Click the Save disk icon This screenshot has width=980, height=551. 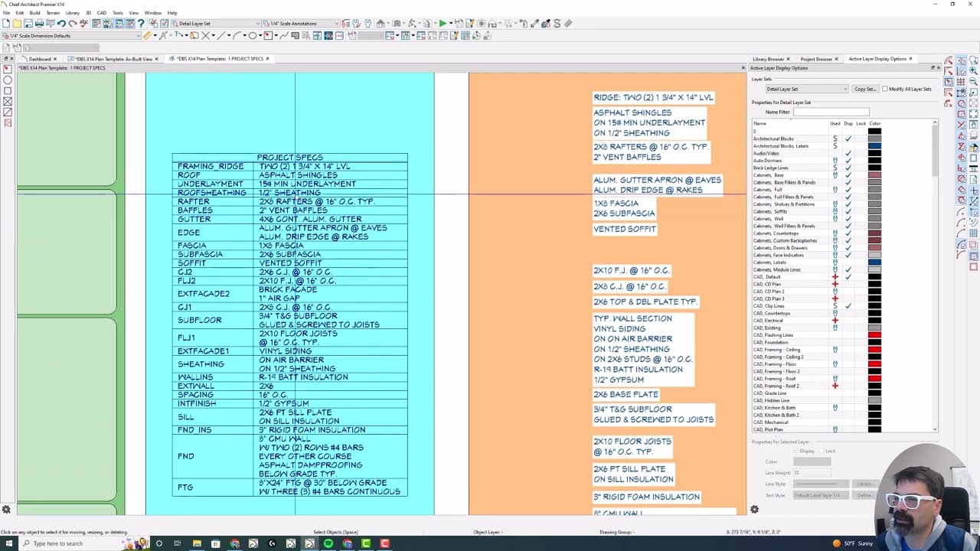coord(28,24)
